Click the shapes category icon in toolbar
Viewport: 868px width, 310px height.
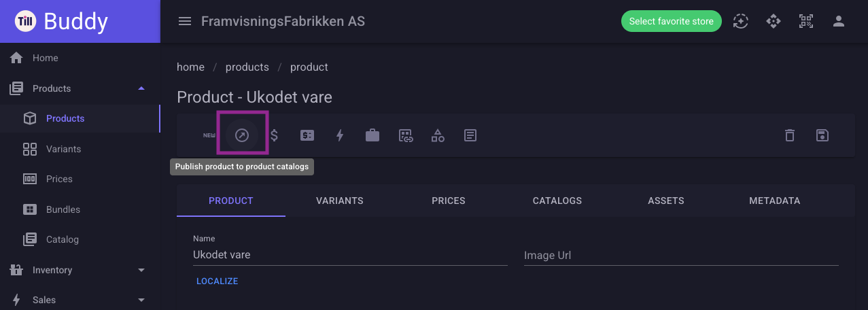click(x=438, y=135)
